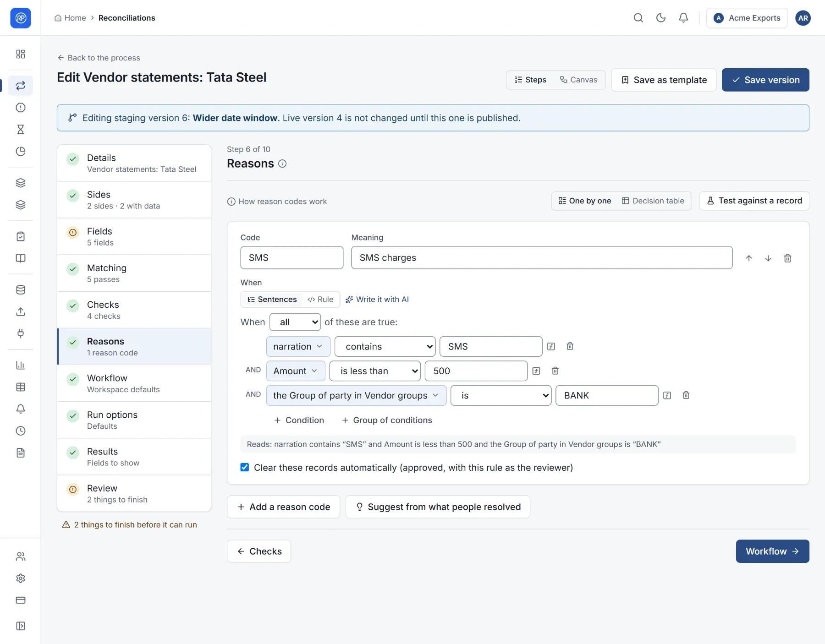Delete the SMS reason code

(787, 258)
